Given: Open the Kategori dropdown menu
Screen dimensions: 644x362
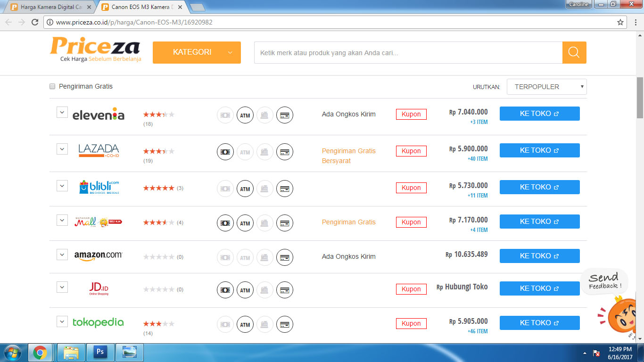Looking at the screenshot, I should pyautogui.click(x=197, y=52).
